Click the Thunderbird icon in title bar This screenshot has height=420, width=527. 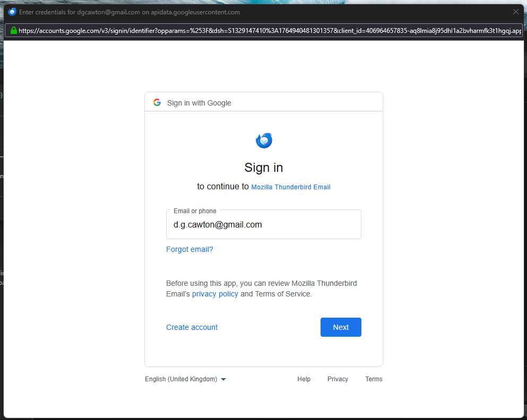coord(12,12)
